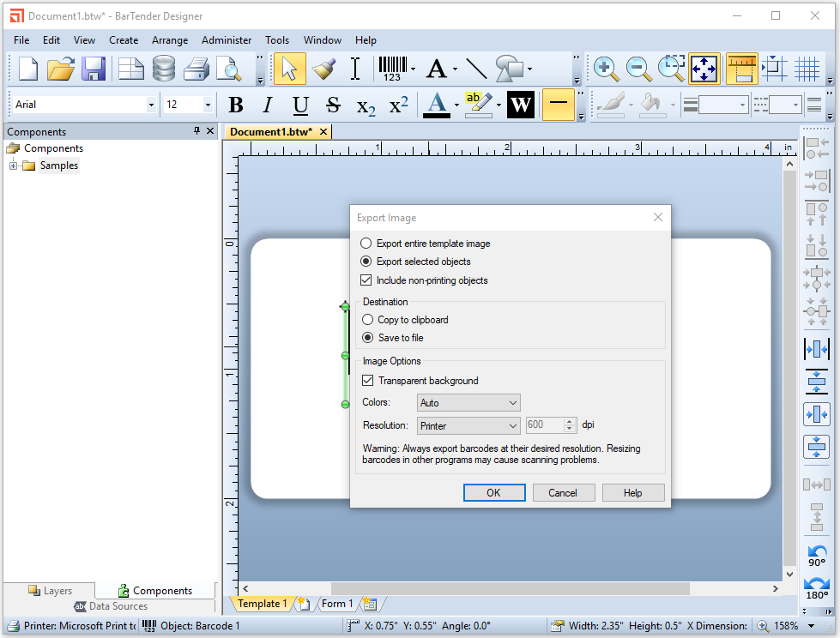Viewport: 840px width, 638px height.
Task: Toggle the grid display icon
Action: (807, 69)
